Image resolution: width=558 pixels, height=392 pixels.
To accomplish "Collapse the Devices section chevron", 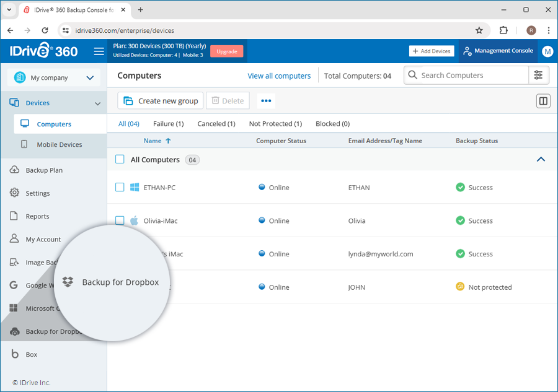I will tap(97, 103).
